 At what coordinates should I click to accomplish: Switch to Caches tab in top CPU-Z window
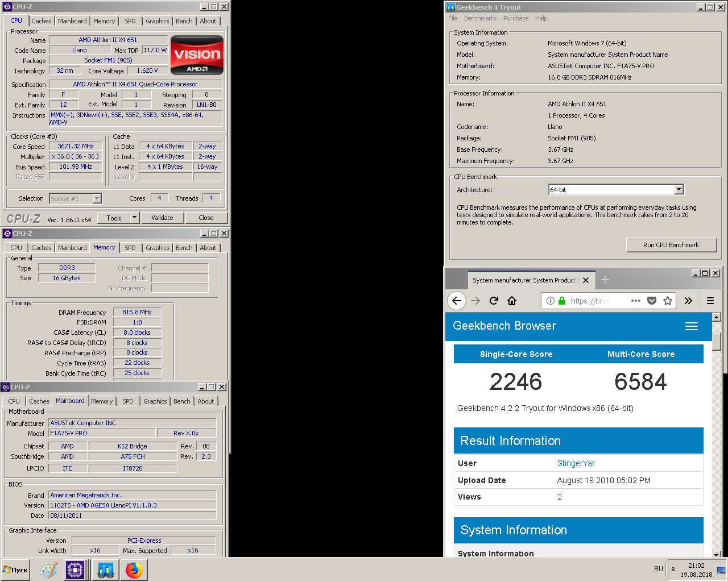42,21
